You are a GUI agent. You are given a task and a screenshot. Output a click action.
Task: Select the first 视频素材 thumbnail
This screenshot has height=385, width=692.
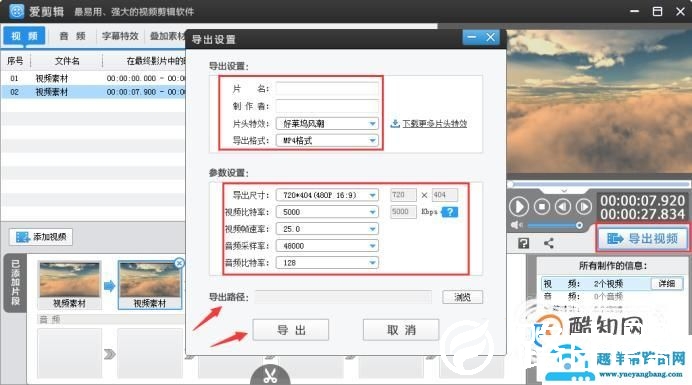coord(69,284)
